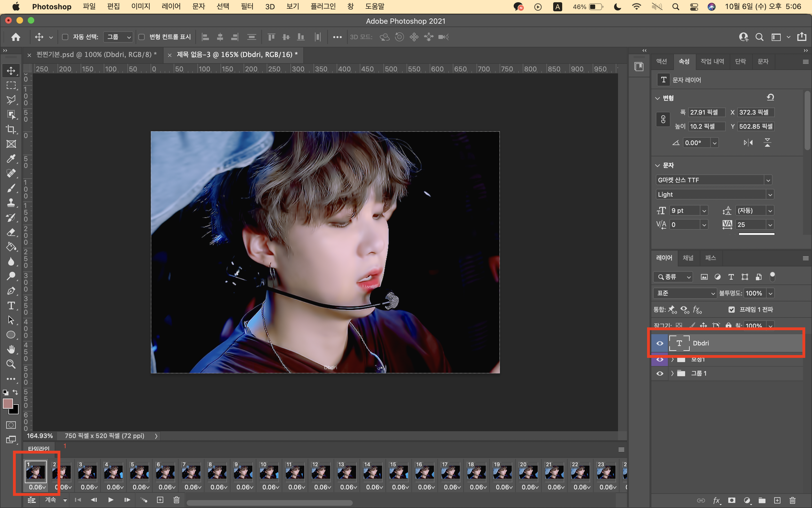Select the Dodge tool
The width and height of the screenshot is (812, 508).
[11, 276]
